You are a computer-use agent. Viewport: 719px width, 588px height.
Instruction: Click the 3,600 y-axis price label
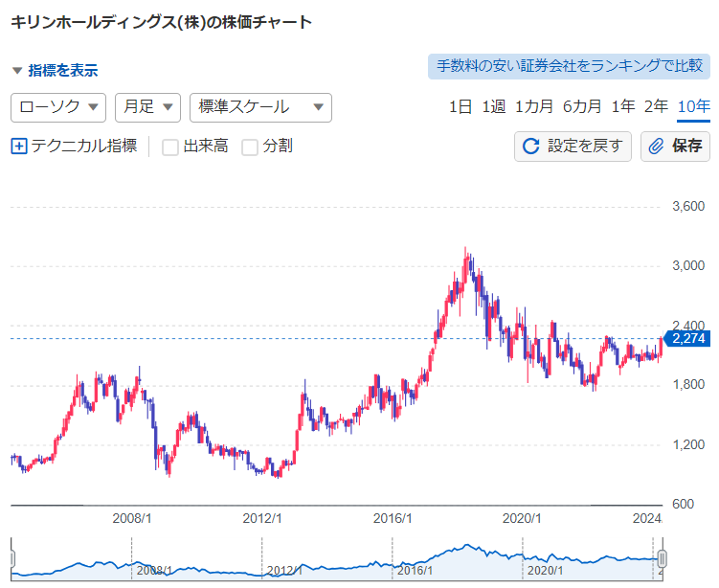pyautogui.click(x=688, y=207)
